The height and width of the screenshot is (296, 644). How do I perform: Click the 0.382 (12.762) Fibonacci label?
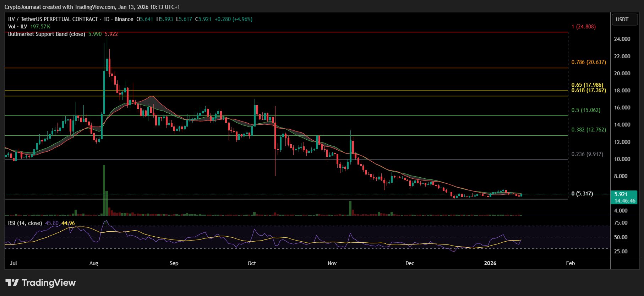click(588, 130)
